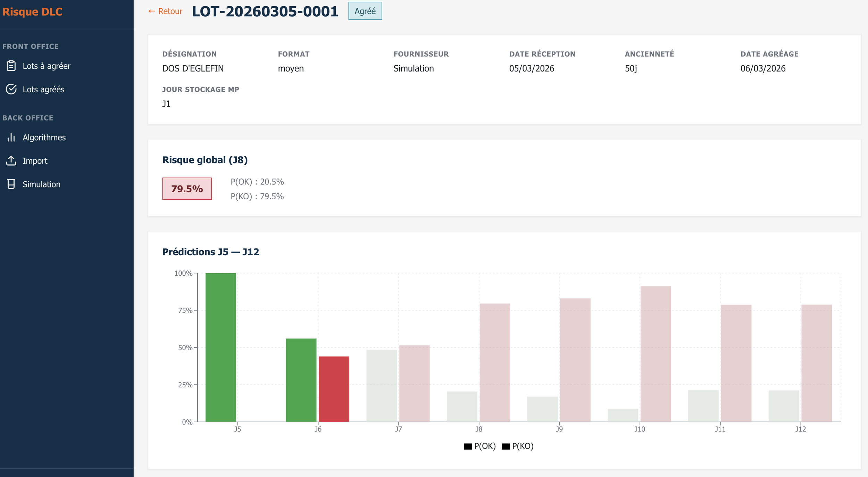Click the checkmark circle icon for Lots agréés
This screenshot has height=477, width=868.
pyautogui.click(x=11, y=89)
